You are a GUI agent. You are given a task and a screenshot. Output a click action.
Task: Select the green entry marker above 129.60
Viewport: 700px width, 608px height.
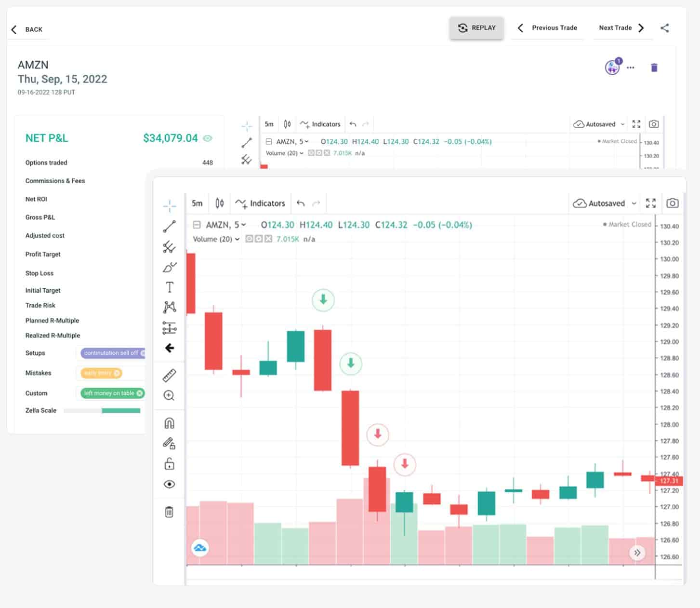323,300
